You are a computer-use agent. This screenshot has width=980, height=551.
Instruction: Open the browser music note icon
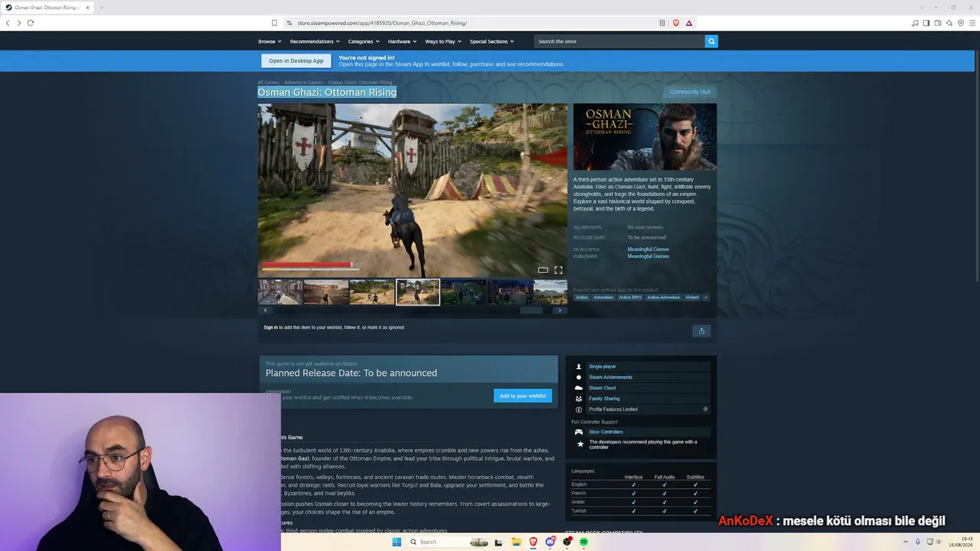pyautogui.click(x=915, y=23)
